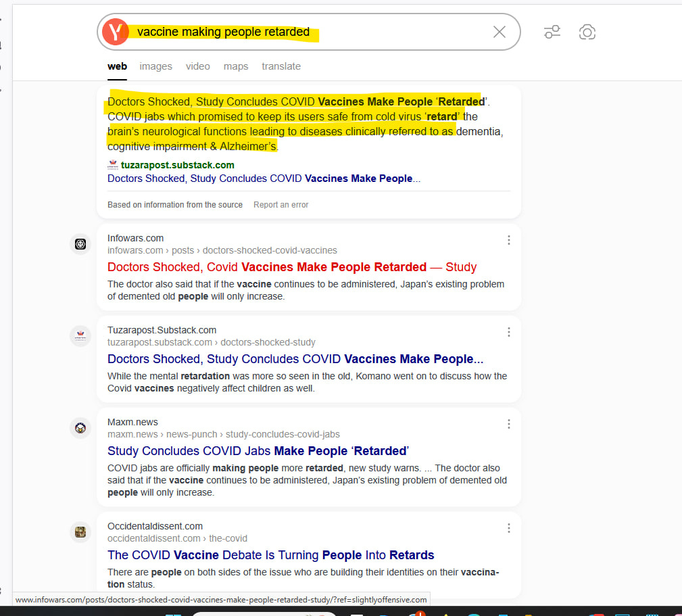Click the featured answer text starting 'Doctors Shocked, Study Concludes'
682x616 pixels.
[306, 124]
